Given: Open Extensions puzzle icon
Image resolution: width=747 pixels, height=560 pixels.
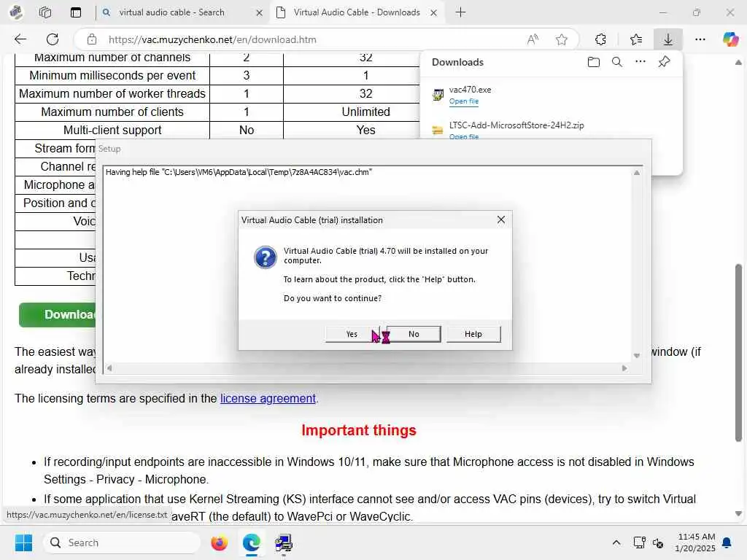Looking at the screenshot, I should click(600, 39).
